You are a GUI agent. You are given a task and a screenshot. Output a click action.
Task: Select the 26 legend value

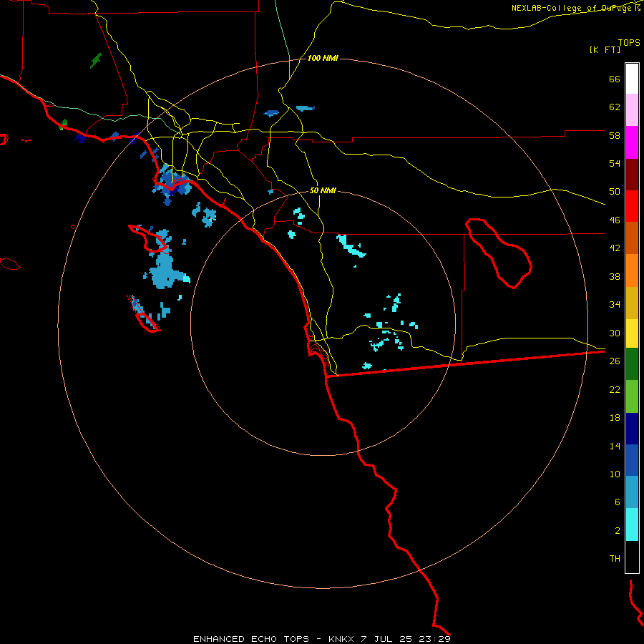click(x=615, y=361)
